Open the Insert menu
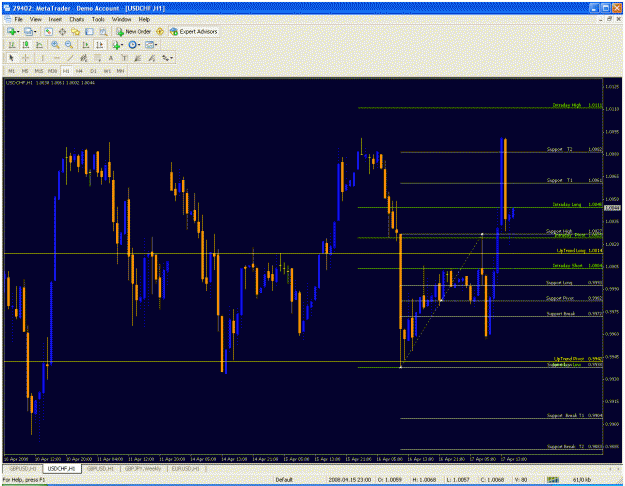Viewport: 625px width, 486px height. point(55,19)
